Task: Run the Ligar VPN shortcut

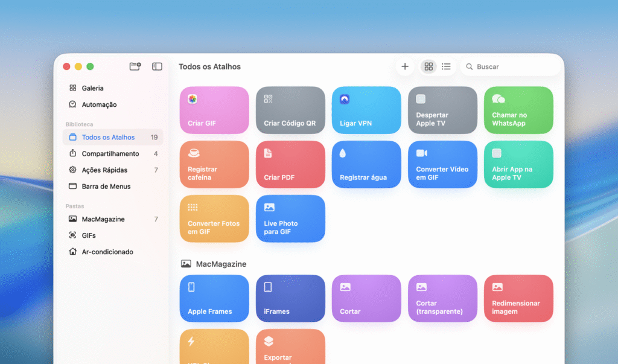Action: (366, 110)
